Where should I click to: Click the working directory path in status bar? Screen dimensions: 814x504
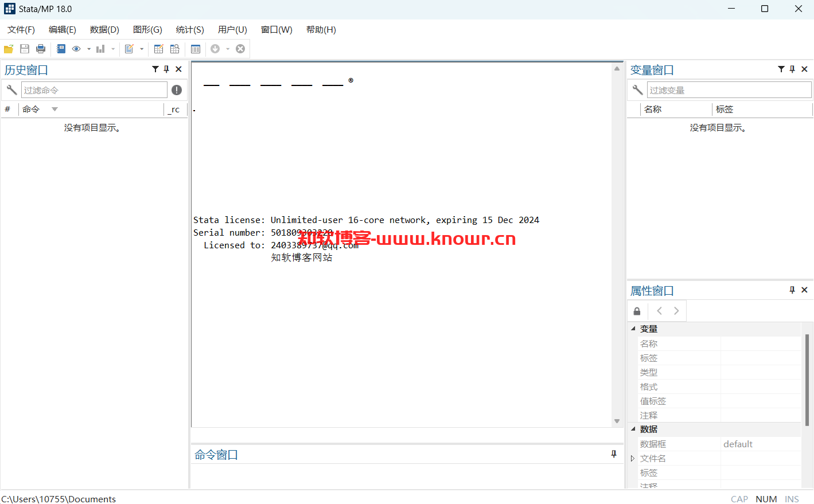click(x=59, y=499)
